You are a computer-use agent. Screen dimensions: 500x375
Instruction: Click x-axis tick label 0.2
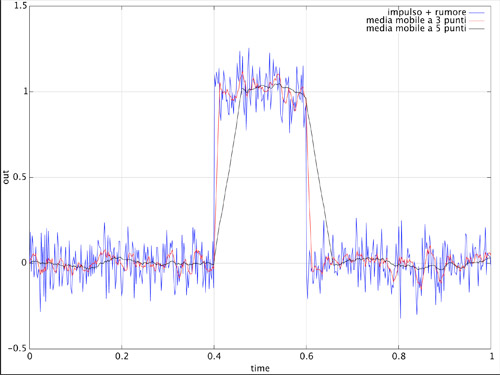click(122, 356)
